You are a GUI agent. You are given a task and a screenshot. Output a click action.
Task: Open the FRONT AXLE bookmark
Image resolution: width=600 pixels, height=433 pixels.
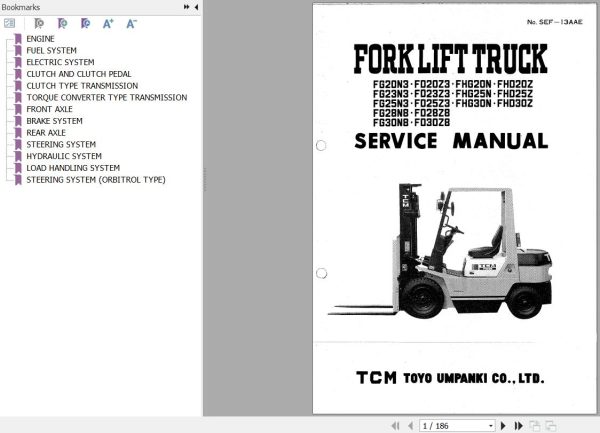pyautogui.click(x=49, y=109)
